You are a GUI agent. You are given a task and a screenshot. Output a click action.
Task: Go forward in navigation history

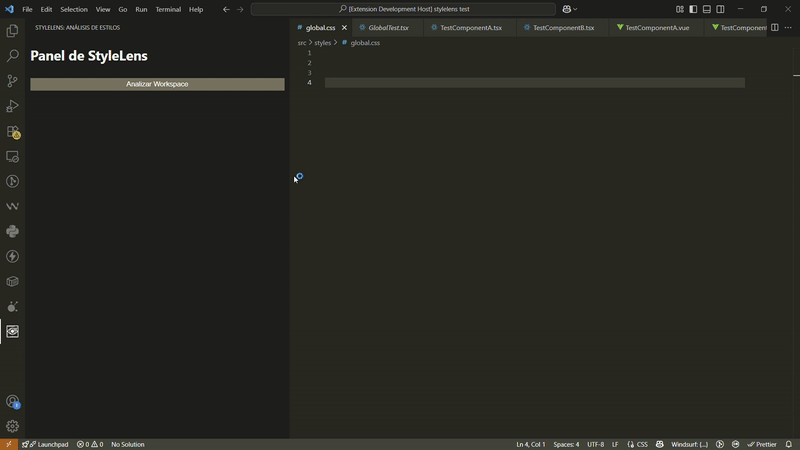240,9
